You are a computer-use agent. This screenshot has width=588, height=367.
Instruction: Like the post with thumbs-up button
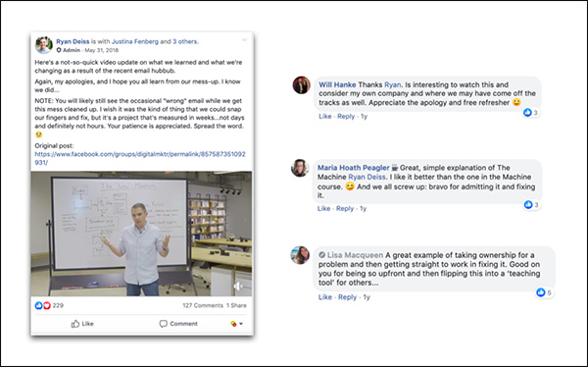click(82, 324)
